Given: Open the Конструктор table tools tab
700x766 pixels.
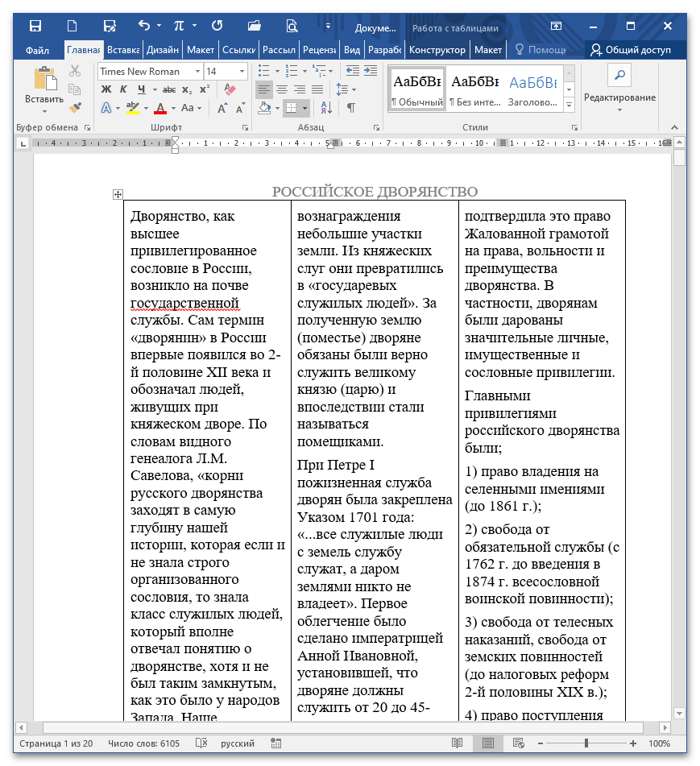Looking at the screenshot, I should pos(437,50).
